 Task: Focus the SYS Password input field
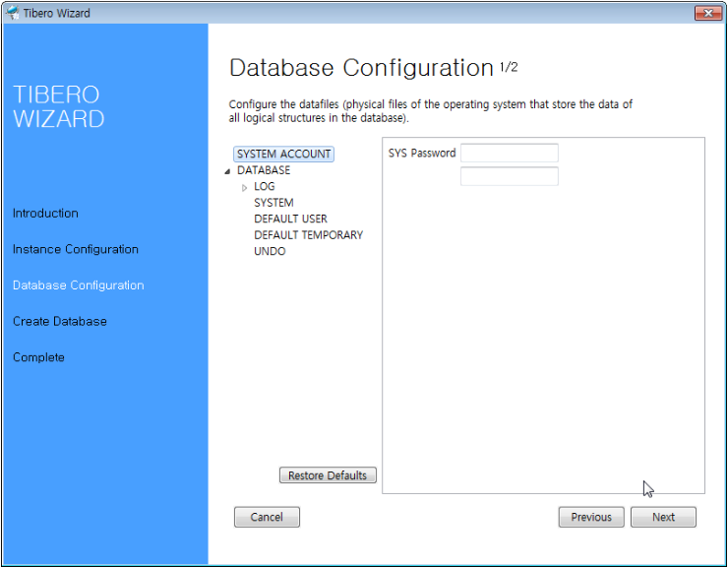coord(510,153)
